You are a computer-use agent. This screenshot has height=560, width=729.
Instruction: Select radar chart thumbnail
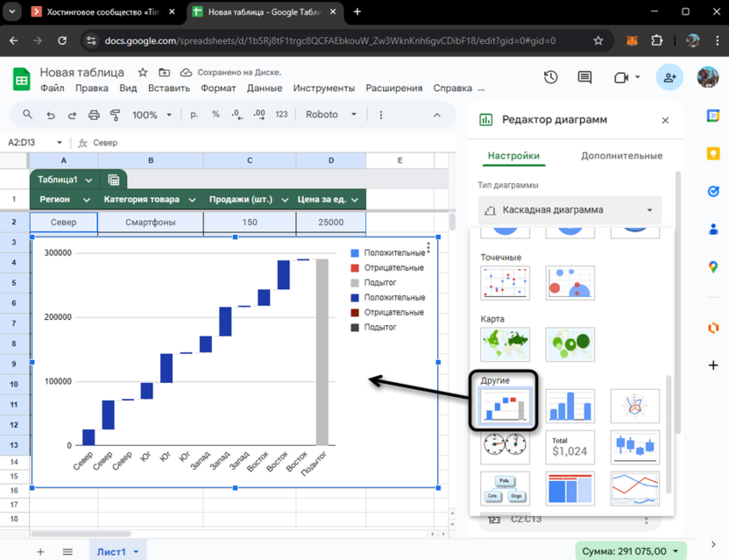(634, 406)
